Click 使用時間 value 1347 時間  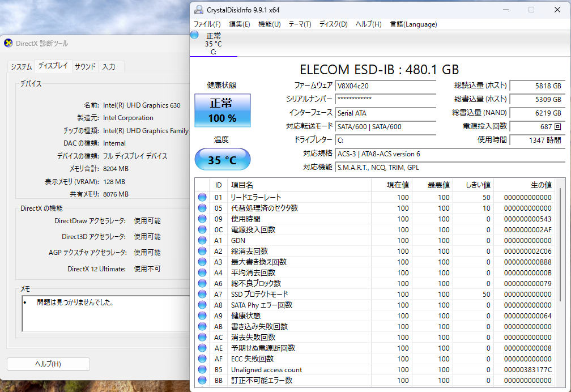pos(537,140)
